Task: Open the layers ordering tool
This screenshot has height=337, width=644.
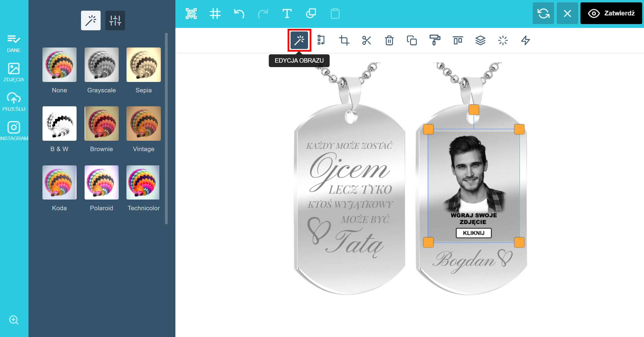Action: click(480, 40)
